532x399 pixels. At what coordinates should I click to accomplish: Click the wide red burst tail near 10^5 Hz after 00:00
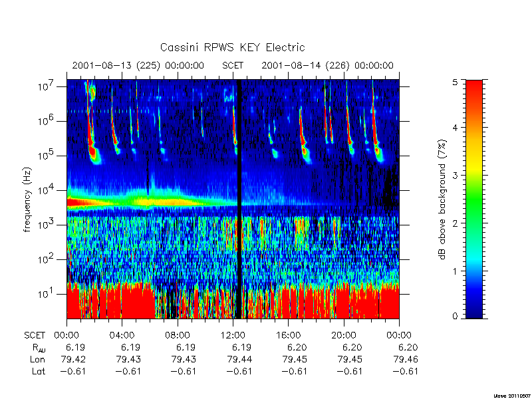coord(93,154)
